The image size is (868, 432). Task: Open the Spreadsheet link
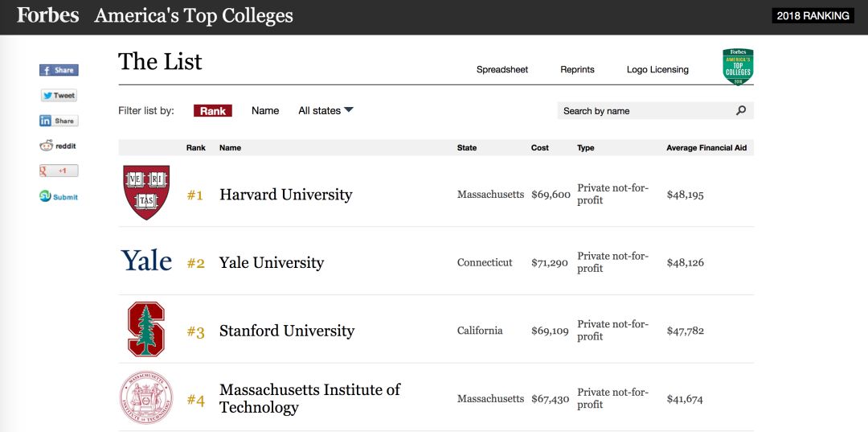point(502,70)
